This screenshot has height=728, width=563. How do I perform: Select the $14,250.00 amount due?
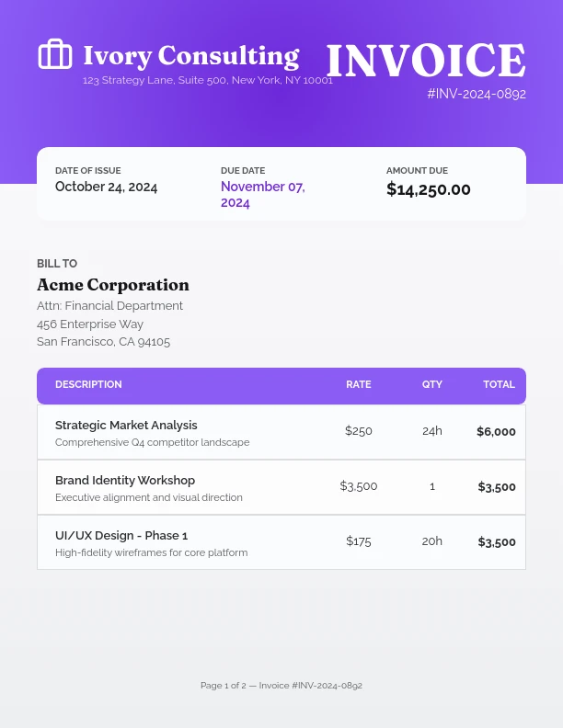point(428,190)
